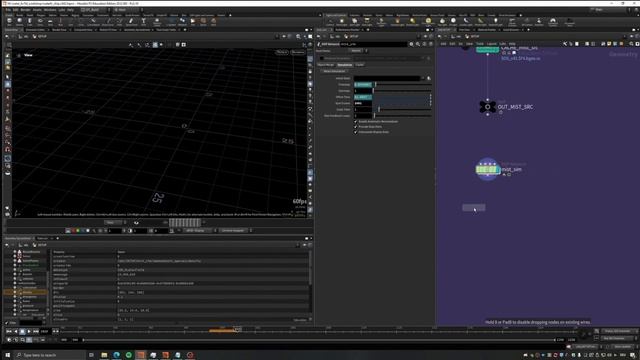Image resolution: width=640 pixels, height=360 pixels.
Task: Select the mist_sim DOP Network node
Action: click(488, 169)
